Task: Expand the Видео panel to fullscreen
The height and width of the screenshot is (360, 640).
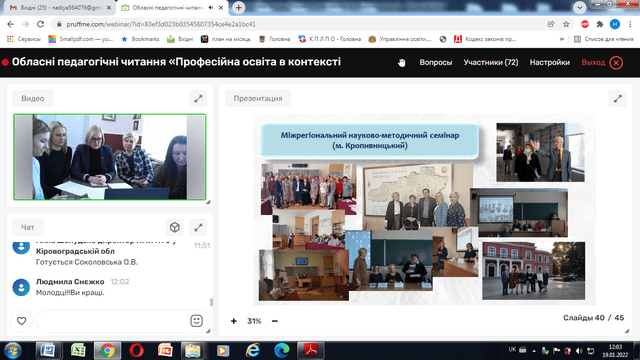Action: 198,98
